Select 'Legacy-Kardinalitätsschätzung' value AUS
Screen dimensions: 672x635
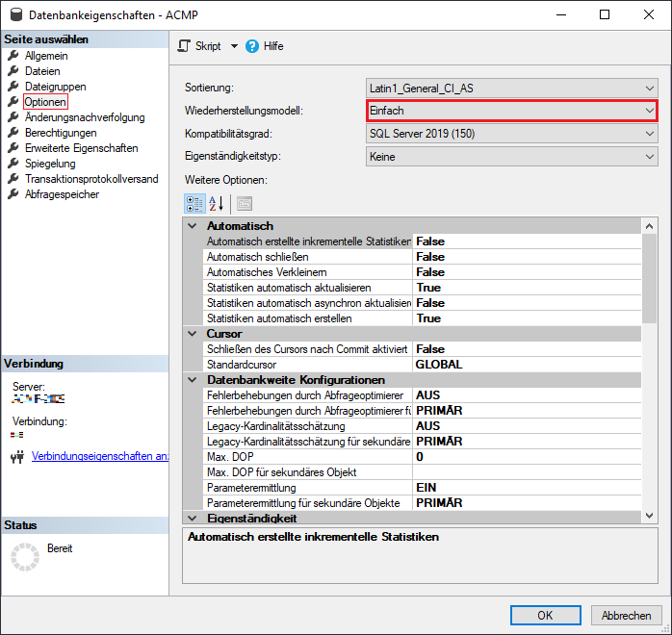point(527,426)
